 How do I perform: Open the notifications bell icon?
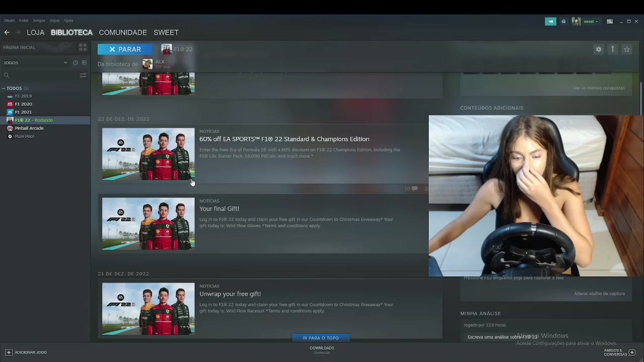pos(563,21)
